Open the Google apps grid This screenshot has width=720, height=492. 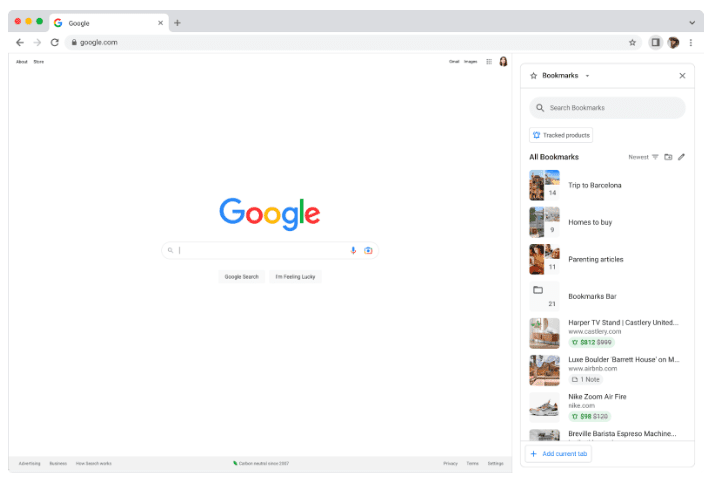(x=488, y=62)
